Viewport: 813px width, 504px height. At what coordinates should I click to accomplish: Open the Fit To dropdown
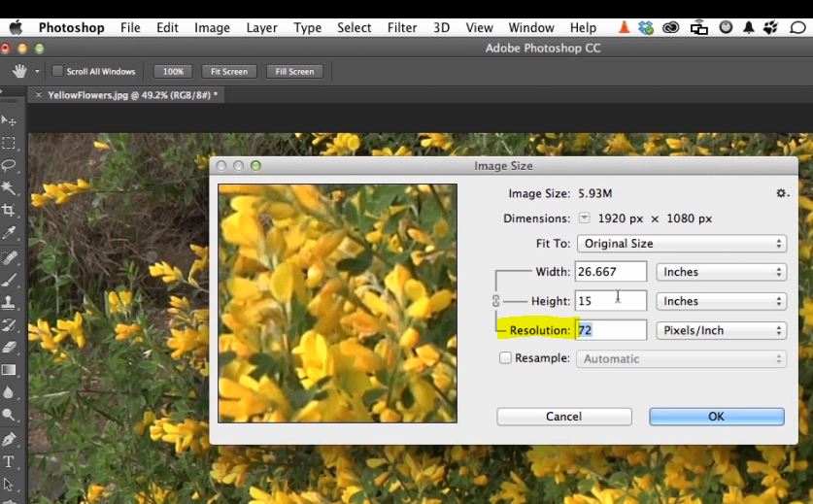[681, 244]
